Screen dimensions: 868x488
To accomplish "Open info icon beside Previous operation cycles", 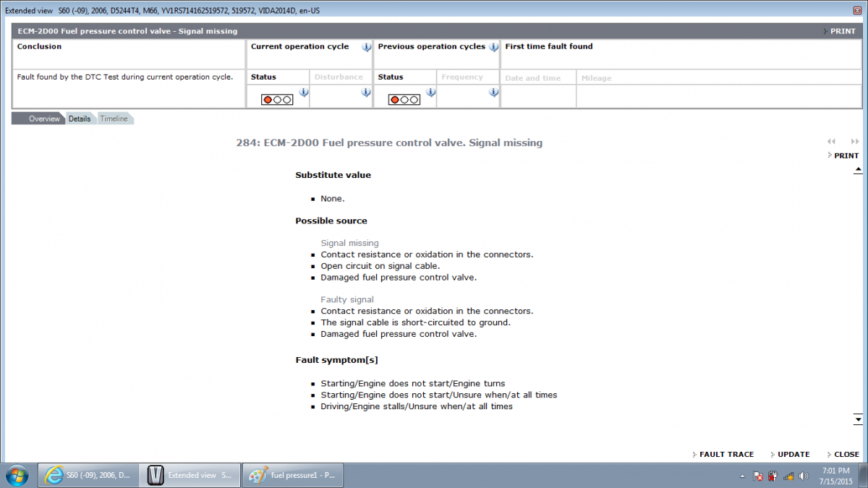I will click(x=494, y=47).
